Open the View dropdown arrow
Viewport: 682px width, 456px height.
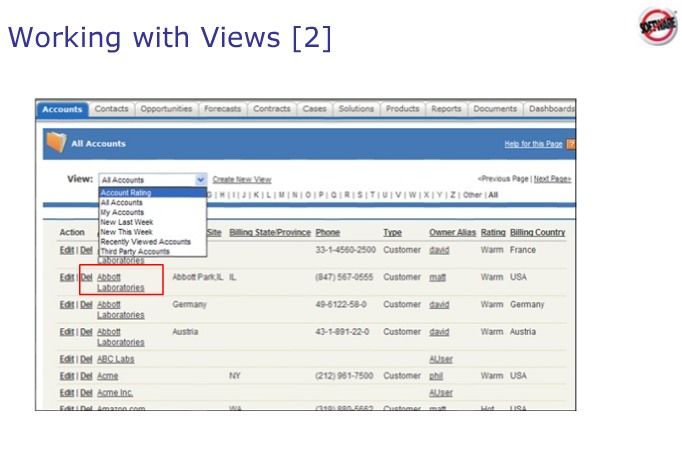point(201,180)
